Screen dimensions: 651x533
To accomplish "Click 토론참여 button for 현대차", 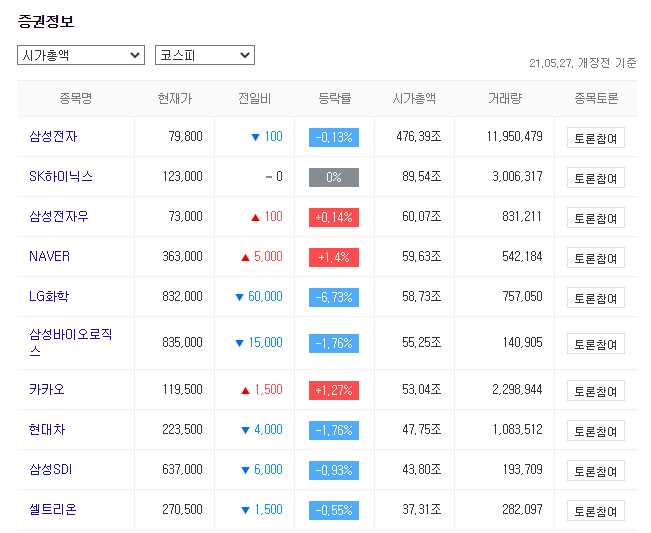I will [x=596, y=430].
